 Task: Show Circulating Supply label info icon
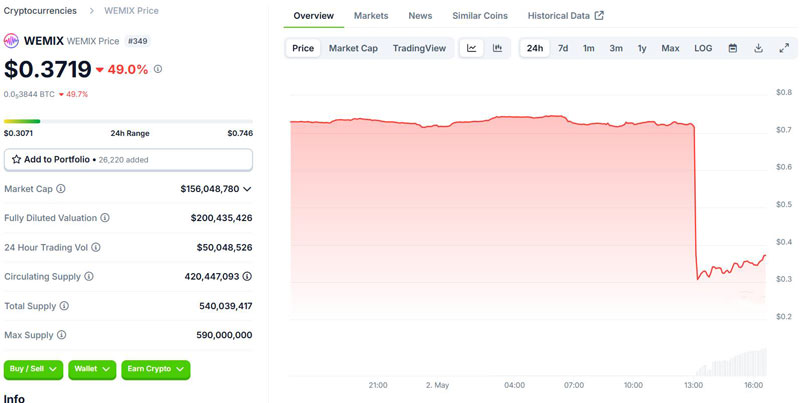tap(89, 276)
